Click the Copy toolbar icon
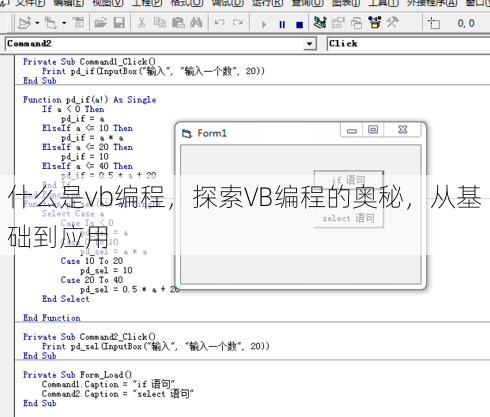This screenshot has width=490, height=417. (160, 23)
